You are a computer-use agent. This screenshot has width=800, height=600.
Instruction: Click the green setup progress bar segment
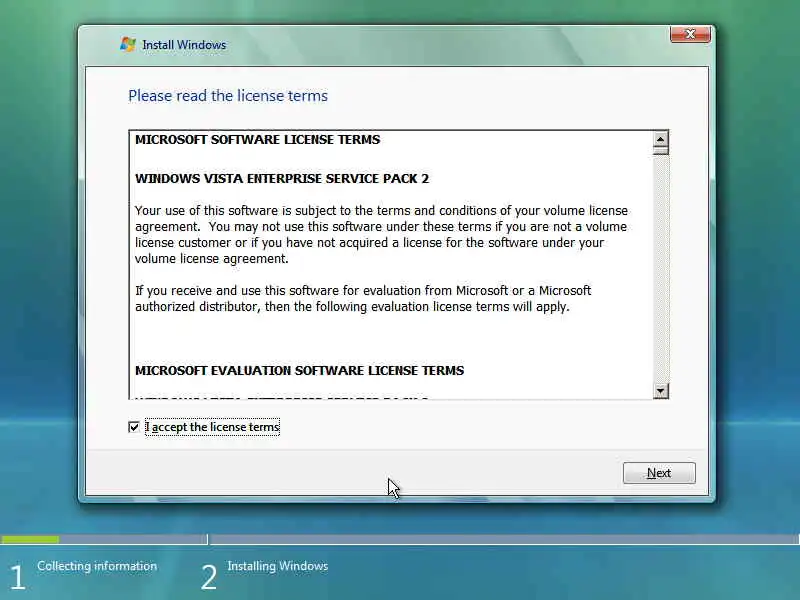[x=30, y=539]
